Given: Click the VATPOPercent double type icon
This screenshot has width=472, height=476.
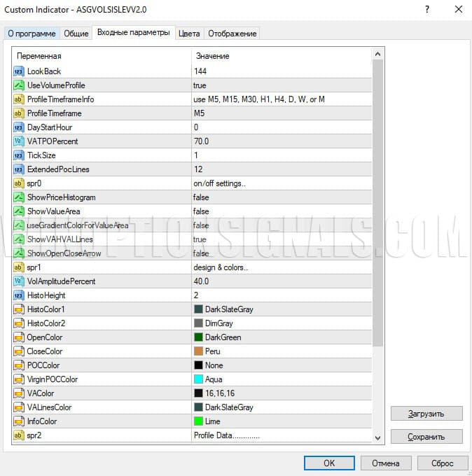Looking at the screenshot, I should coord(19,141).
